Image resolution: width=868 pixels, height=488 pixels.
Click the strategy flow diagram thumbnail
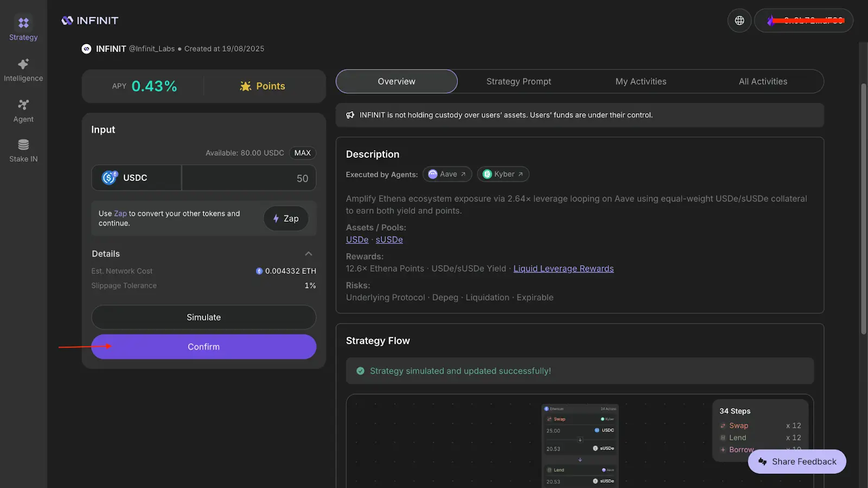click(580, 446)
